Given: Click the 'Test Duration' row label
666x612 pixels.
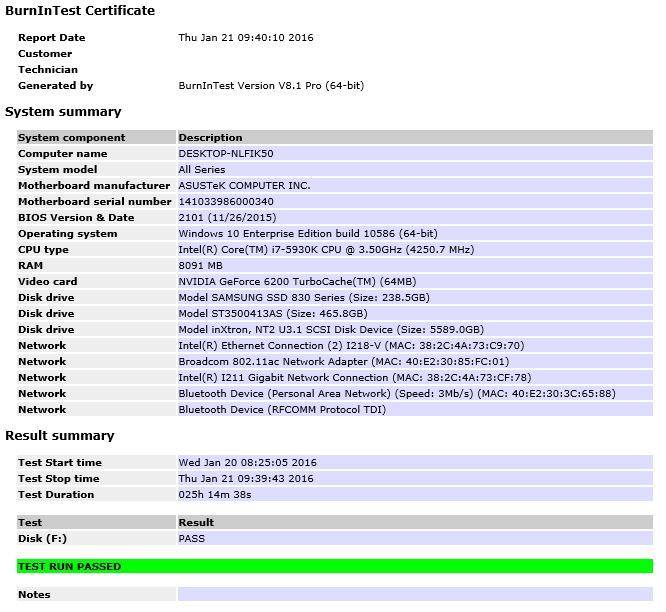Looking at the screenshot, I should (56, 495).
